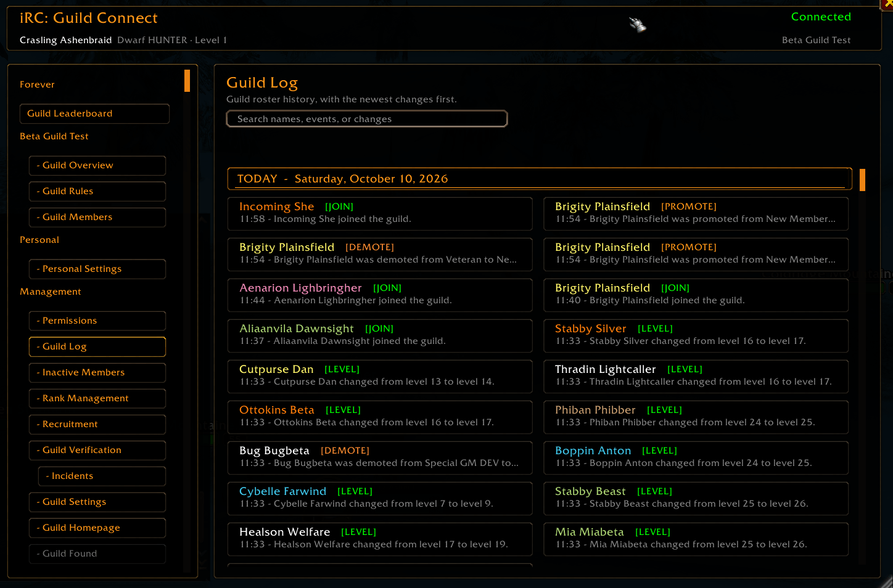
Task: Click the sidebar's orange scrollbar thumb
Action: tap(187, 81)
